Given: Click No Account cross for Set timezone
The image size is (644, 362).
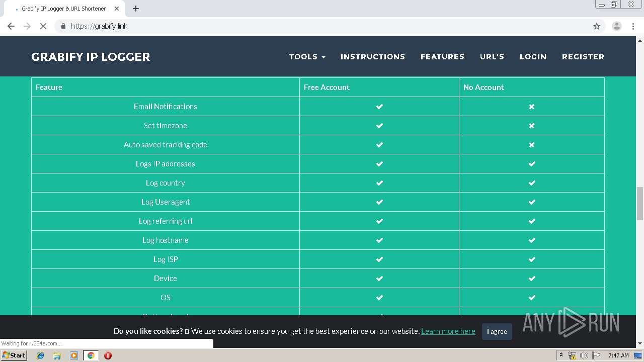Looking at the screenshot, I should [532, 126].
